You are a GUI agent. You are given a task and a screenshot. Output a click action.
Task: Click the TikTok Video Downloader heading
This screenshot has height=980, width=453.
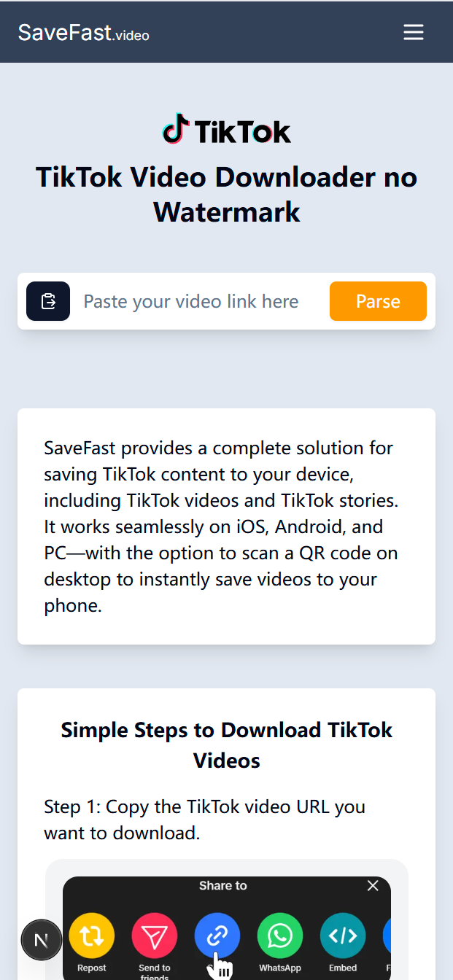tap(226, 194)
